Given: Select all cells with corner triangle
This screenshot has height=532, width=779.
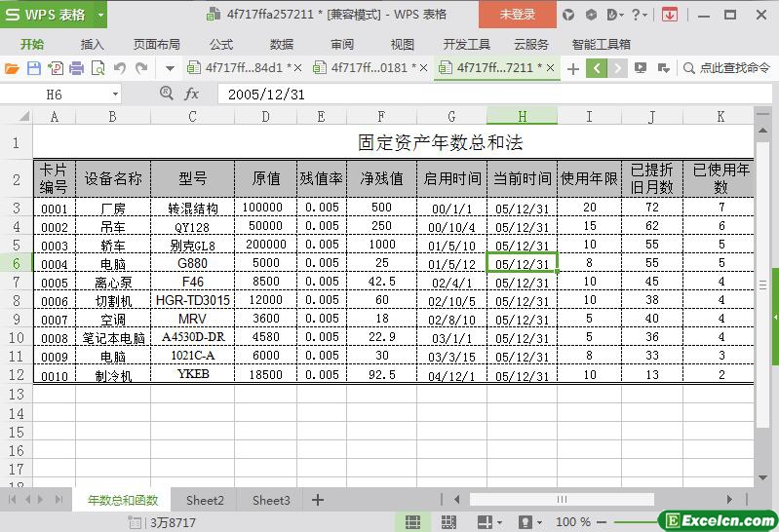Looking at the screenshot, I should (23, 116).
